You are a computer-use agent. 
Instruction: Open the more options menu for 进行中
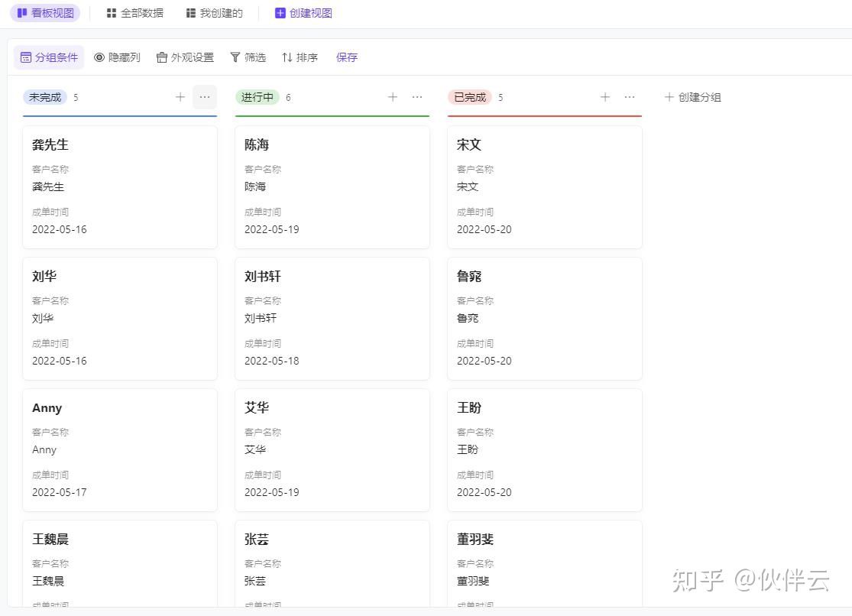click(417, 97)
